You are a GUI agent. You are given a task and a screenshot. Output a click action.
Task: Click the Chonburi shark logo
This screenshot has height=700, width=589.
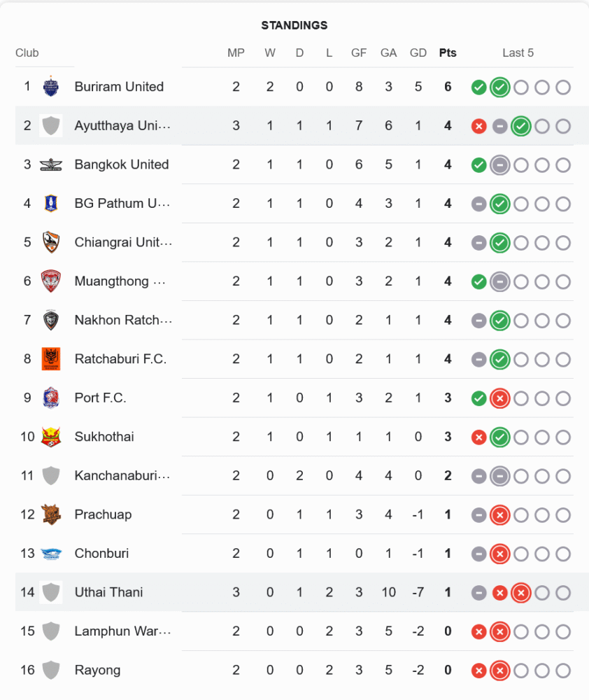(50, 553)
